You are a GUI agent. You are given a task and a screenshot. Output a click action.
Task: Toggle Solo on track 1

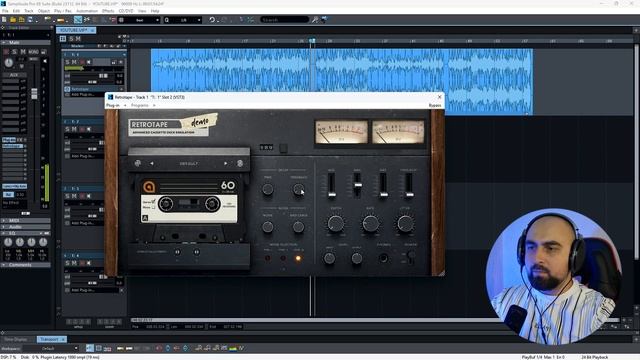coord(67,62)
